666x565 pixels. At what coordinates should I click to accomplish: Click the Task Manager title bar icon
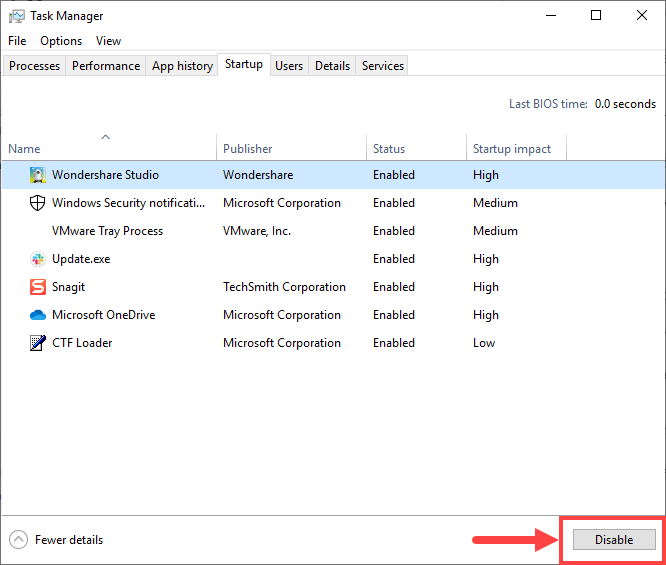pos(17,16)
